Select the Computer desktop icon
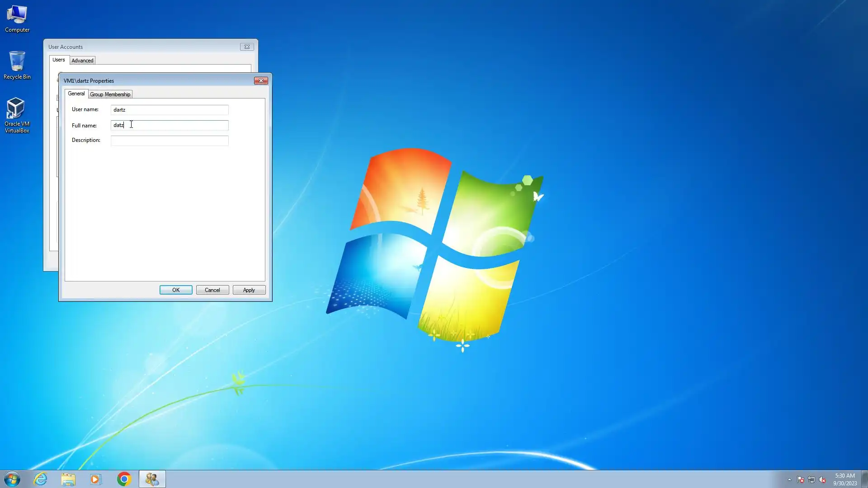This screenshot has height=488, width=868. click(17, 19)
